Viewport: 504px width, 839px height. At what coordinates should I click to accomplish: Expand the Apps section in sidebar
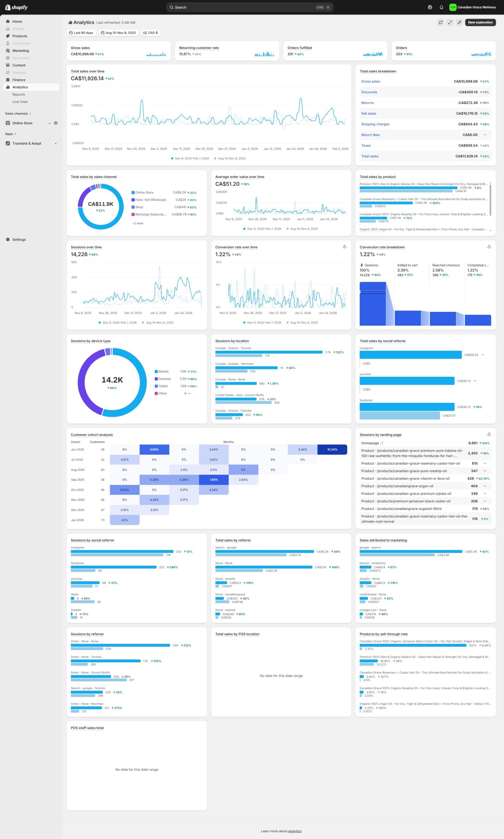[10, 134]
